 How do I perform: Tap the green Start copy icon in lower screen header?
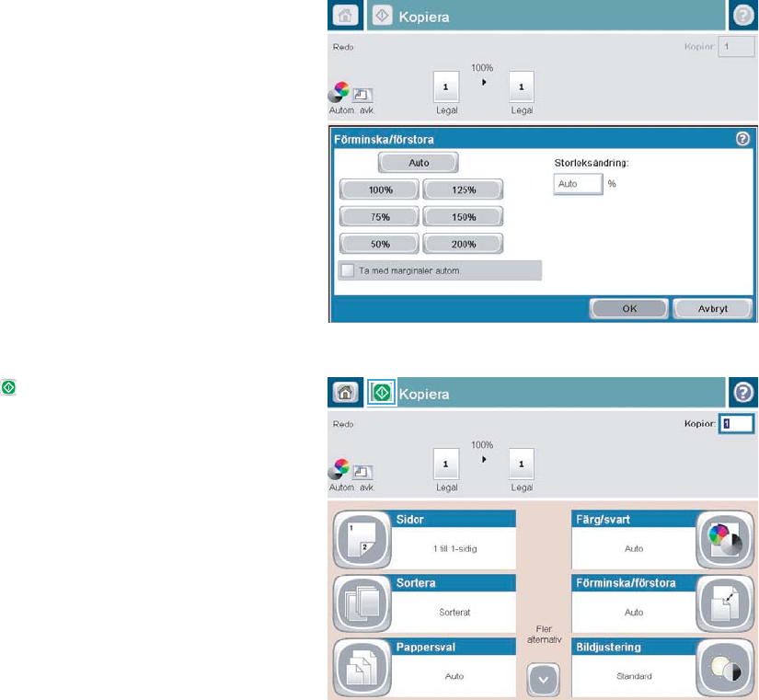[x=382, y=393]
